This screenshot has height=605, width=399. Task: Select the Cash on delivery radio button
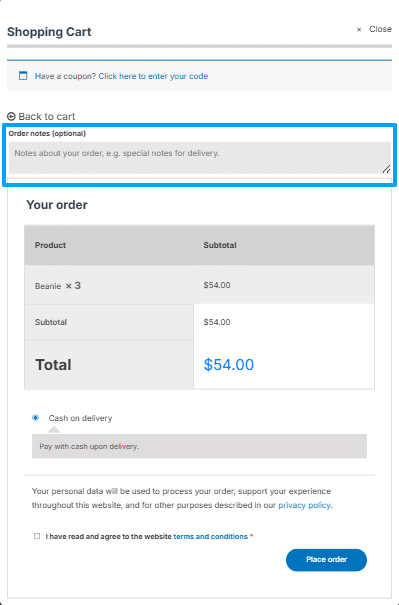(x=36, y=418)
